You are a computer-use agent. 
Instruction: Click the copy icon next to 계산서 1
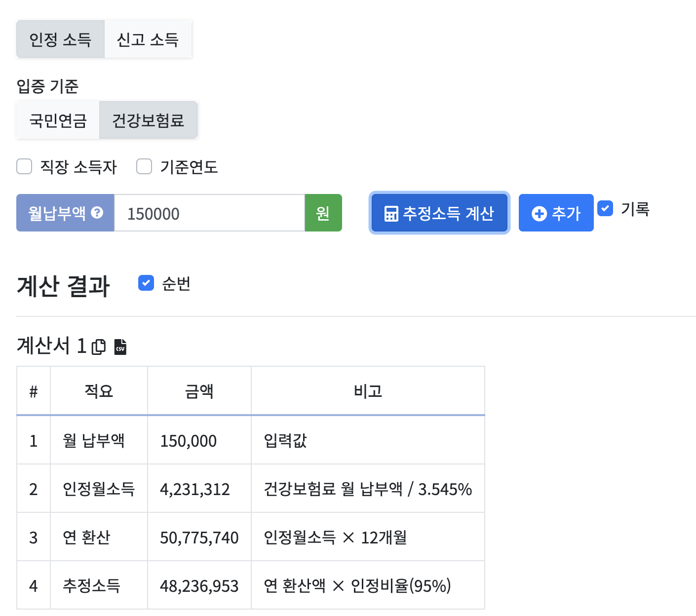[99, 347]
